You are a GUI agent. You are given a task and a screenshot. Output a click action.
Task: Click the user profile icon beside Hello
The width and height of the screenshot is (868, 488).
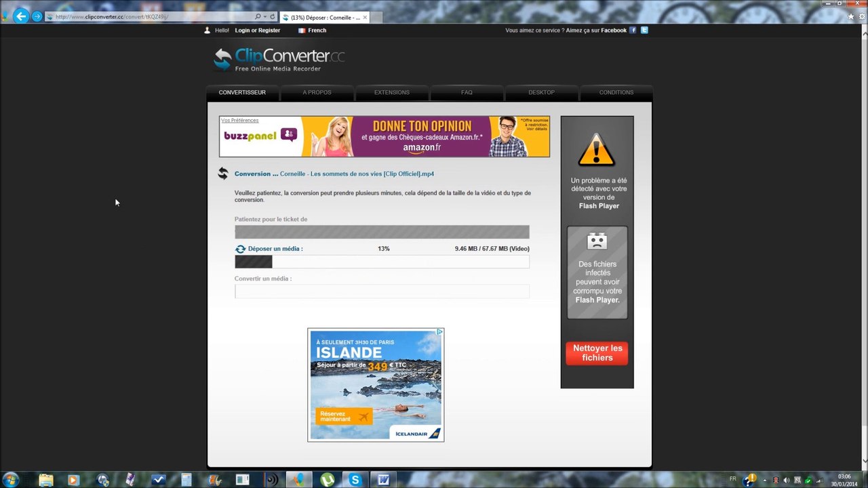pyautogui.click(x=208, y=30)
